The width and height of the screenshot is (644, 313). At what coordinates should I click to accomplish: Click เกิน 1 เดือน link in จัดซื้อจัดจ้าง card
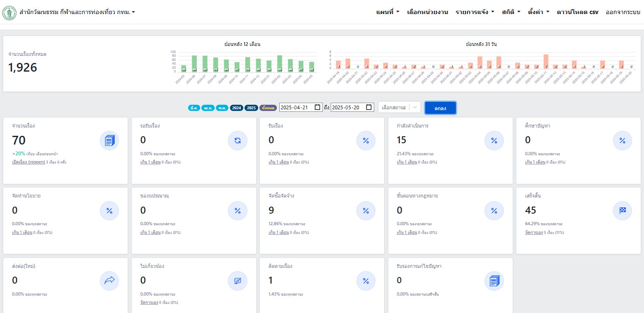click(279, 232)
